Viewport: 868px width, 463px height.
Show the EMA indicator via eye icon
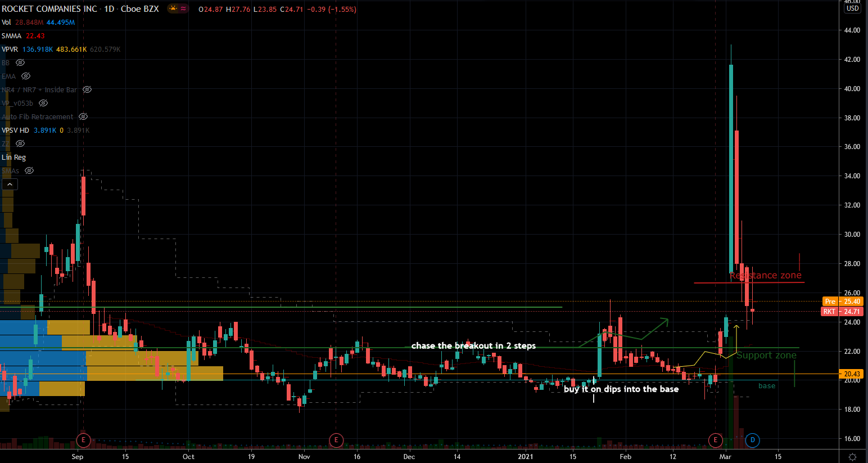click(x=26, y=77)
